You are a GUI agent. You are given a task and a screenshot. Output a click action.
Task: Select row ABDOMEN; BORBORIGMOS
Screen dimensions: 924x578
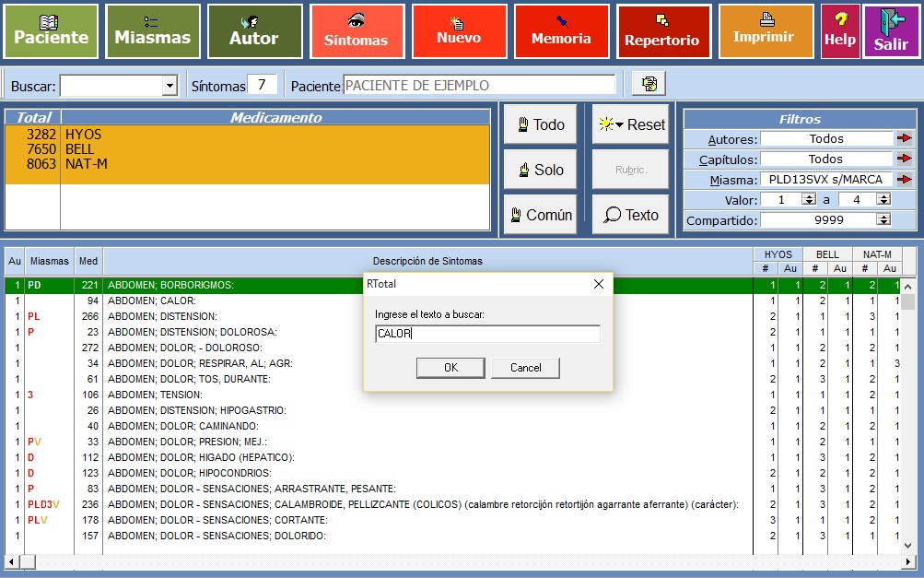pos(452,286)
